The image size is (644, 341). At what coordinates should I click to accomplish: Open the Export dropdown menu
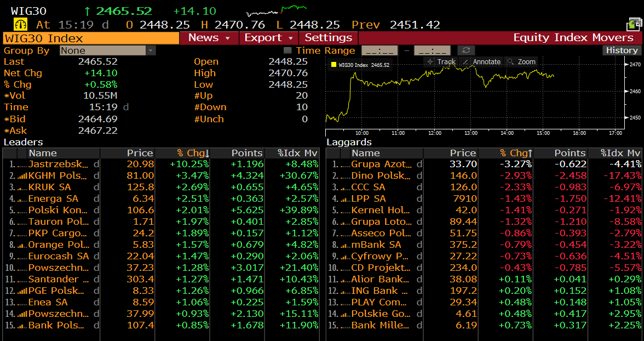coord(268,38)
